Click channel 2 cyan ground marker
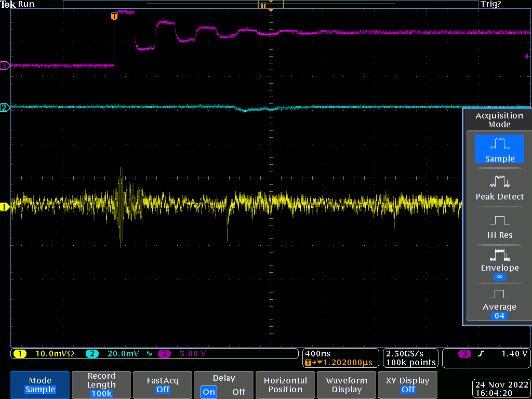Image resolution: width=532 pixels, height=399 pixels. (5, 108)
